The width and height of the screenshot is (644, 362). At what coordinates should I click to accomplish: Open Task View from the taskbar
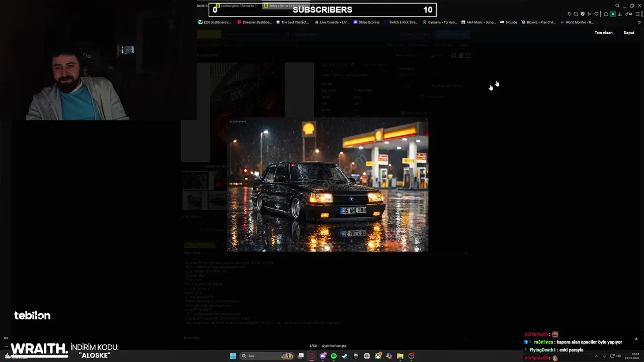pyautogui.click(x=300, y=356)
